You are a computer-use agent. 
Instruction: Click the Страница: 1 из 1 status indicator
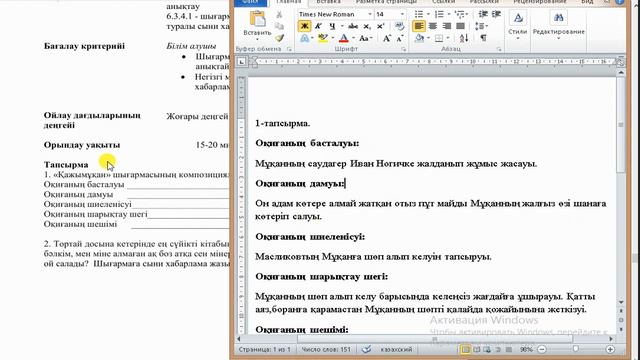pos(264,349)
